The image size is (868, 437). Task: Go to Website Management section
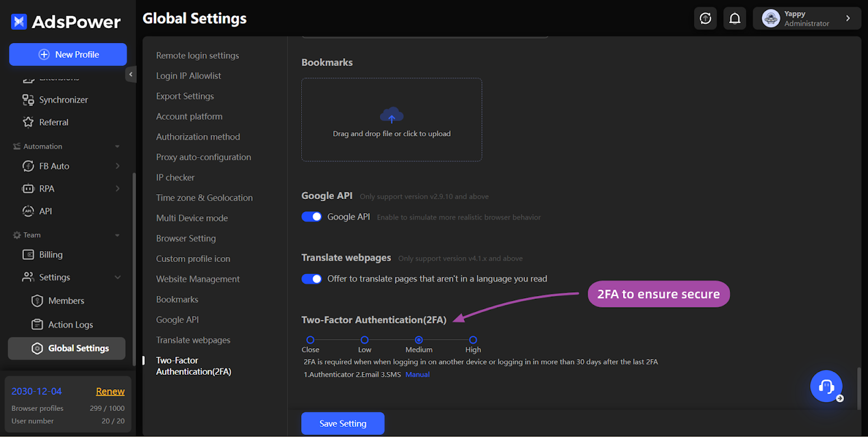tap(198, 279)
